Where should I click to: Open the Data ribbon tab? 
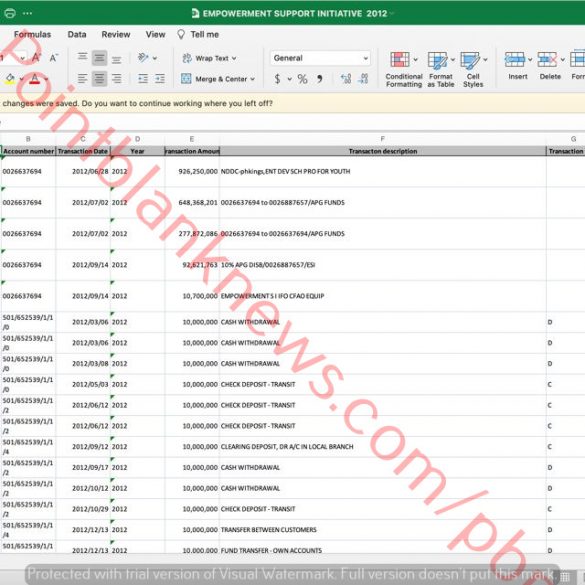pyautogui.click(x=77, y=34)
